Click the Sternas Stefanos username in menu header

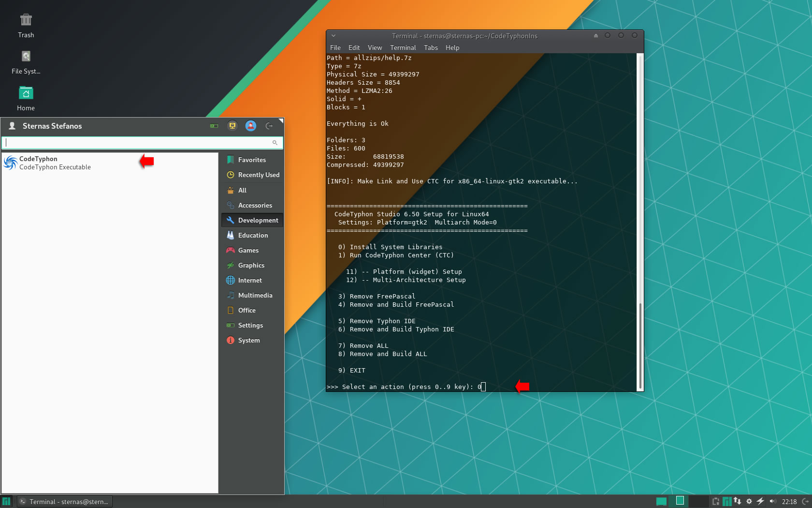(52, 126)
